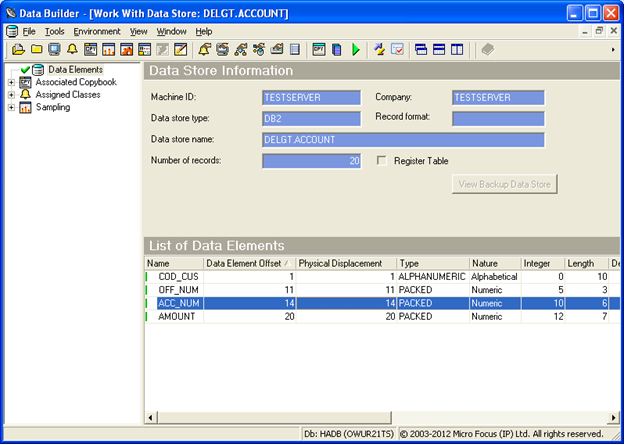
Task: Expand the Associated Copybook tree node
Action: pos(11,83)
